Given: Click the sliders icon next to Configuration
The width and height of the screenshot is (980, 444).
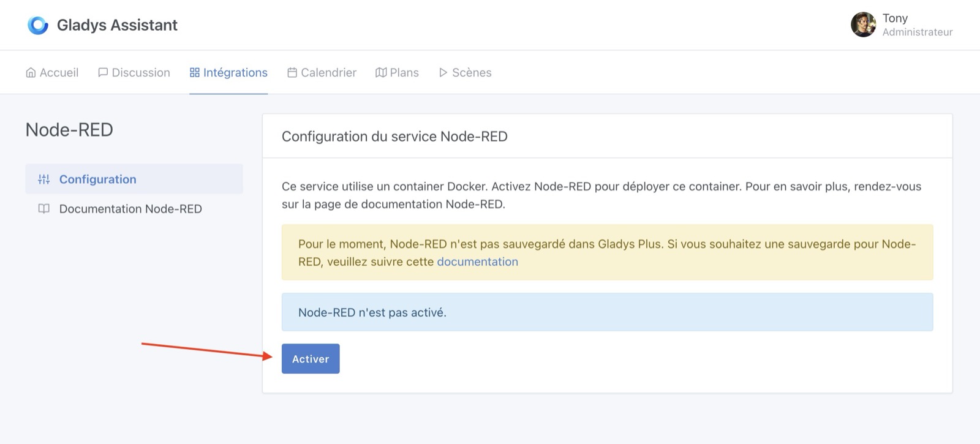Looking at the screenshot, I should click(x=43, y=179).
